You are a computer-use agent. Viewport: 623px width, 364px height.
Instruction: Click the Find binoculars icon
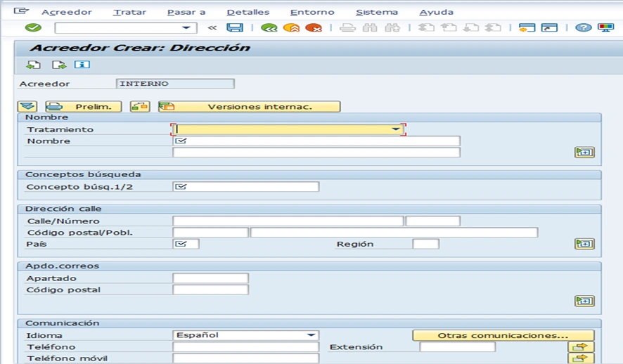(x=370, y=28)
